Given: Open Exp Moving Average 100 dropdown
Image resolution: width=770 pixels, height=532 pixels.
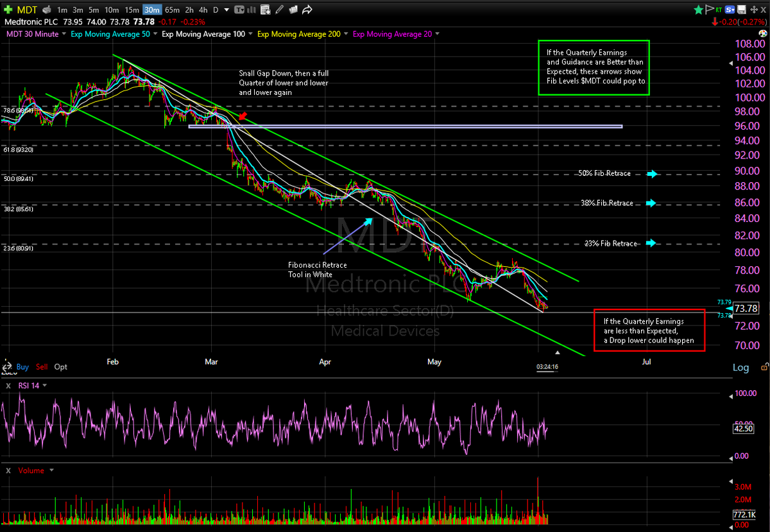Looking at the screenshot, I should 250,34.
